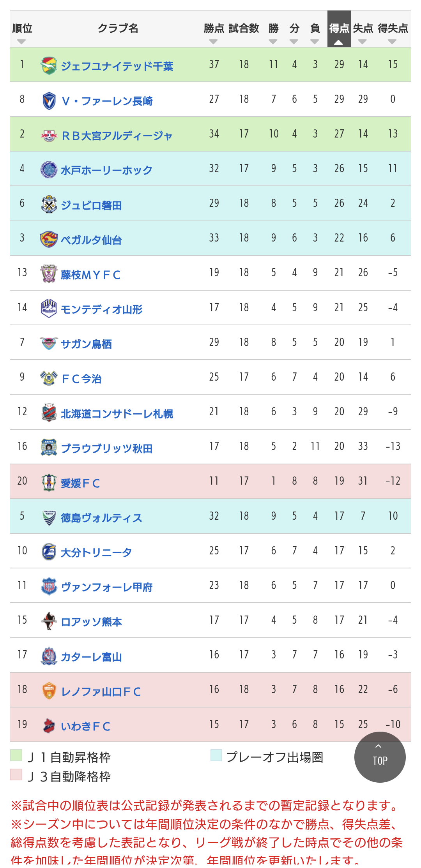The height and width of the screenshot is (868, 421).
Task: Open いわきFC team page link
Action: click(85, 726)
